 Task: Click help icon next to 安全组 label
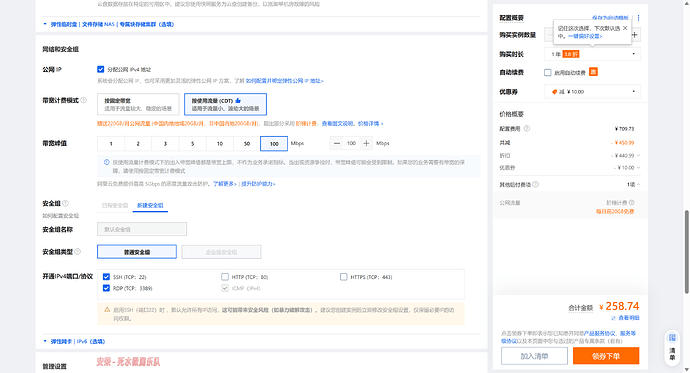pos(66,203)
